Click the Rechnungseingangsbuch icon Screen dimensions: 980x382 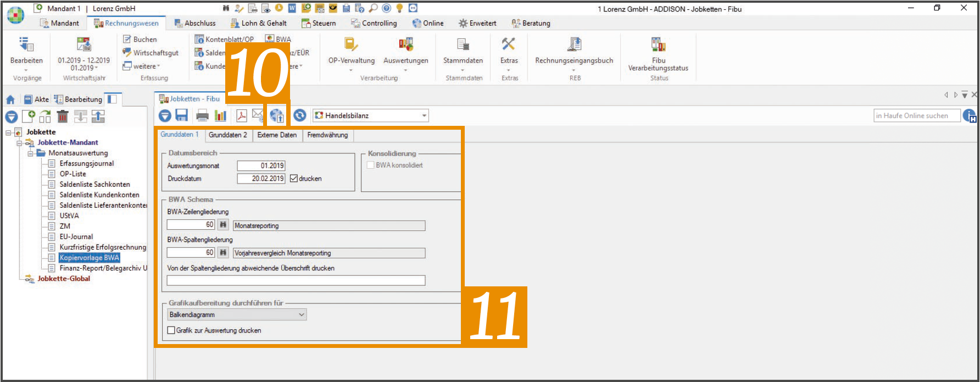click(574, 45)
